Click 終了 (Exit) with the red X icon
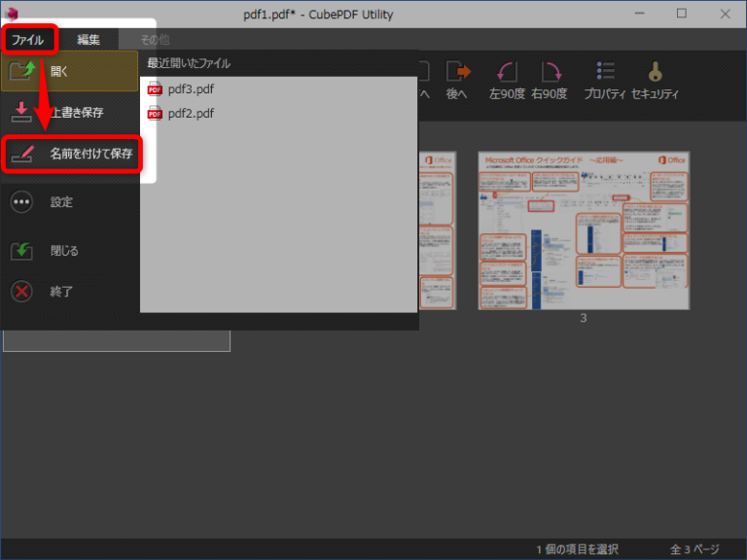Screen dimensions: 747x560 tap(21, 291)
